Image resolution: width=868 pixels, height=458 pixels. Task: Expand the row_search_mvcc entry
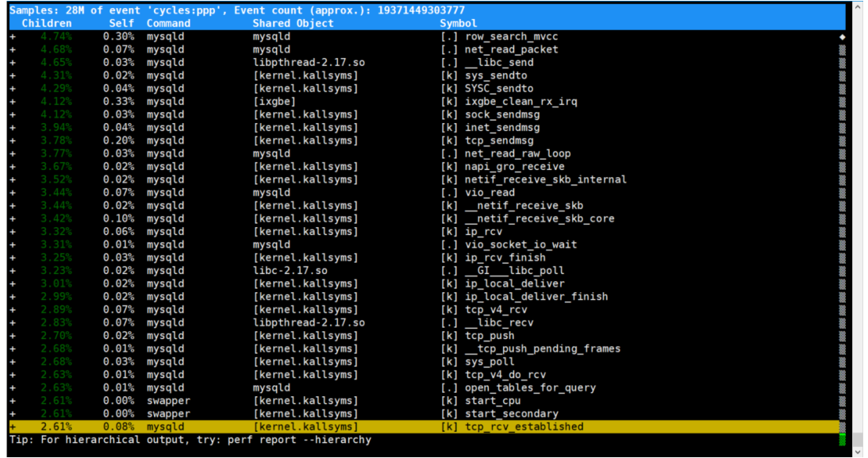point(13,37)
